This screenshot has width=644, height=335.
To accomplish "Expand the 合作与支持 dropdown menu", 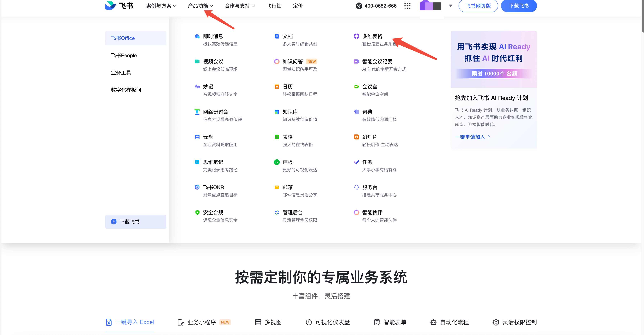I will pos(240,6).
